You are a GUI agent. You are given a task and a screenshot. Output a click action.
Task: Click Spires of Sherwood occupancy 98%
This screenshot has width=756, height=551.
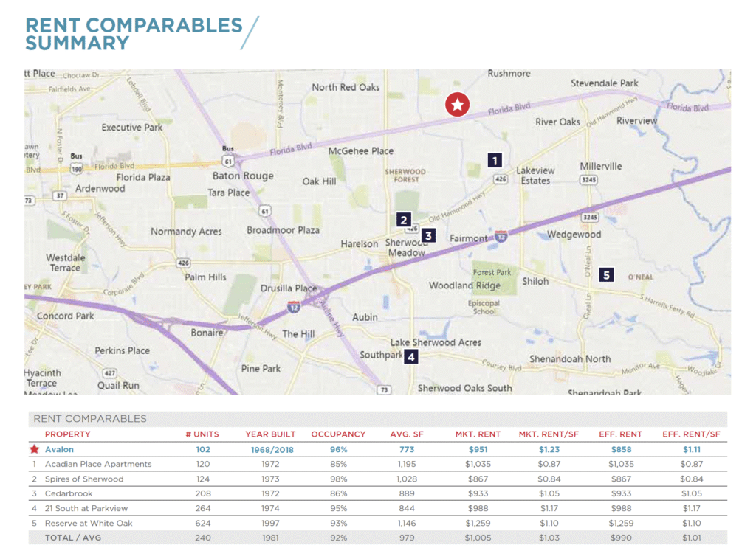[338, 479]
